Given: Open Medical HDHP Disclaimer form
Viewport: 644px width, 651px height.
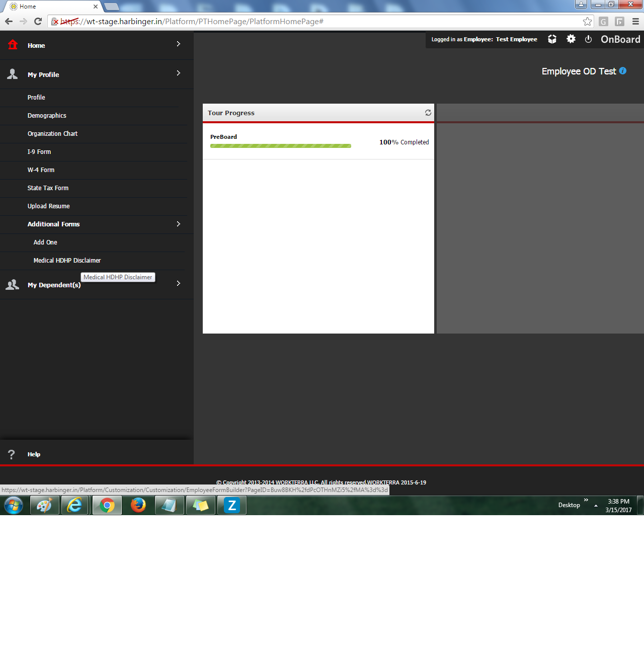Looking at the screenshot, I should click(x=67, y=261).
